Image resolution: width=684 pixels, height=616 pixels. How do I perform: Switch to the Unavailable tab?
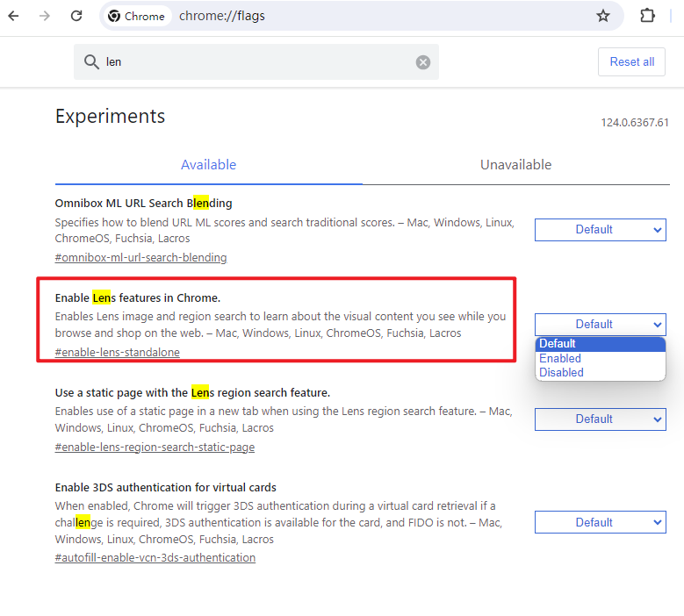pos(515,165)
